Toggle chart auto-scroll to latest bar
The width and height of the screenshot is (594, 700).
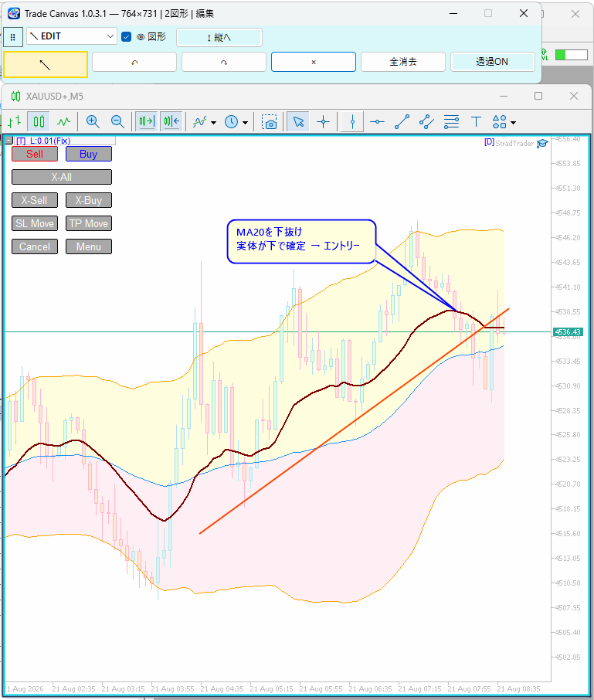point(147,121)
